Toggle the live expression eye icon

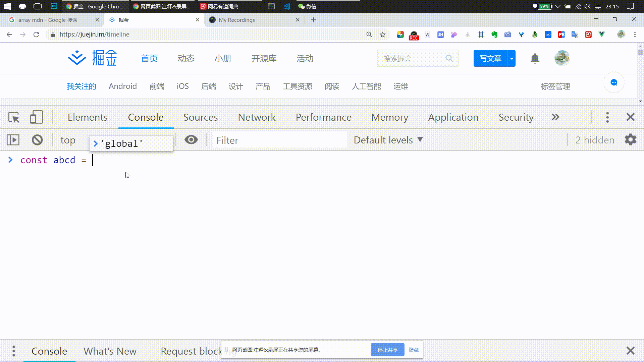point(191,140)
